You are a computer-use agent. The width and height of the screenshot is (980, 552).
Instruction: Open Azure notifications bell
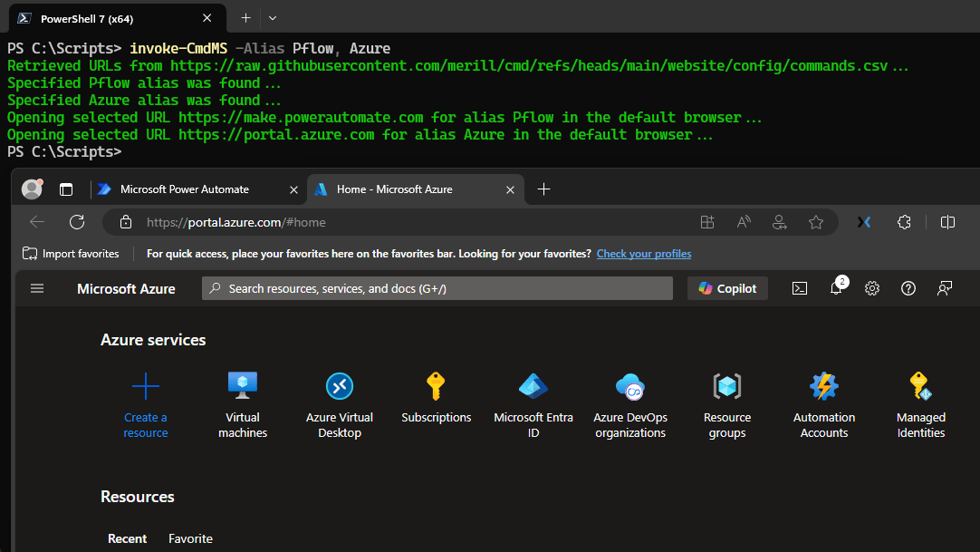[x=836, y=288]
